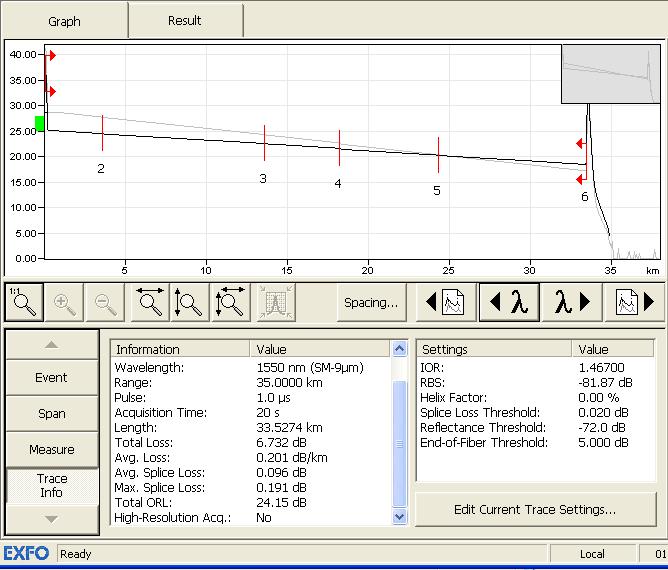
Task: Click the horizontal zoom magnifier icon
Action: pyautogui.click(x=151, y=302)
